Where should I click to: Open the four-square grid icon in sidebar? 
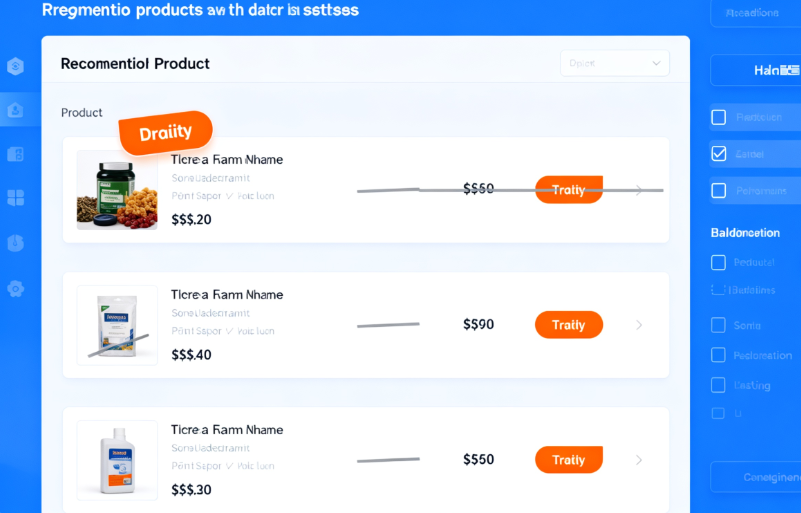[15, 198]
